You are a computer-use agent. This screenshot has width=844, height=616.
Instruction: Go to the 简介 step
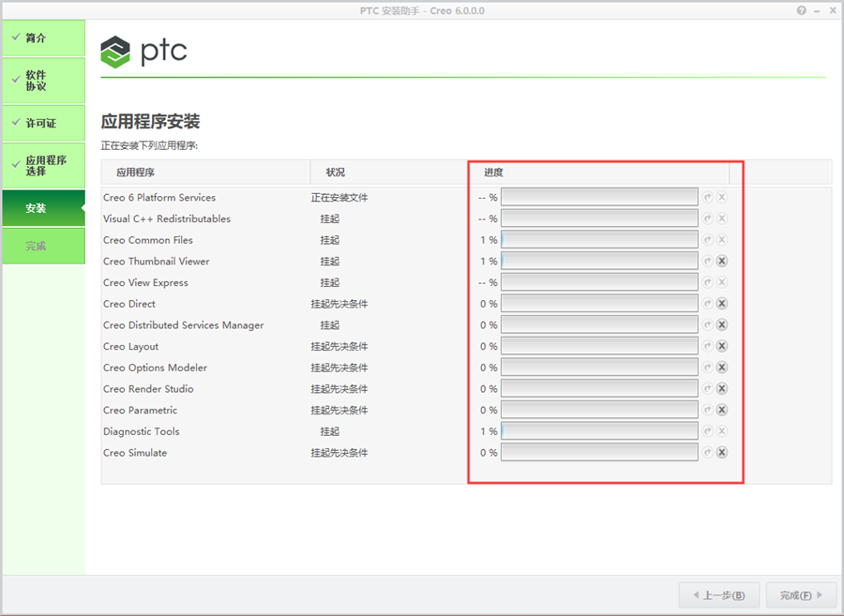click(43, 38)
